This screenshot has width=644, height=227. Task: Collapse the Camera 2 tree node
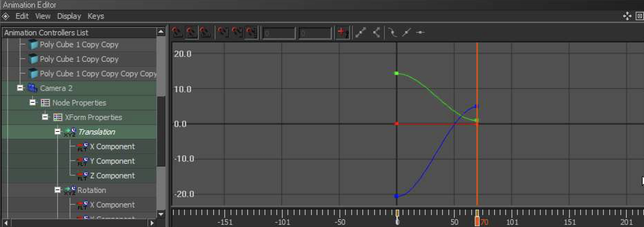(x=20, y=88)
